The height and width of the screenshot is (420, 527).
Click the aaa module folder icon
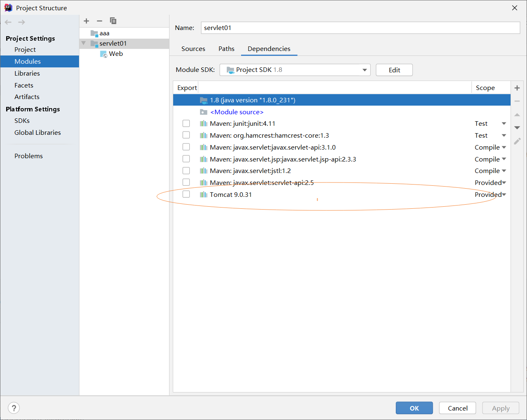pyautogui.click(x=94, y=33)
